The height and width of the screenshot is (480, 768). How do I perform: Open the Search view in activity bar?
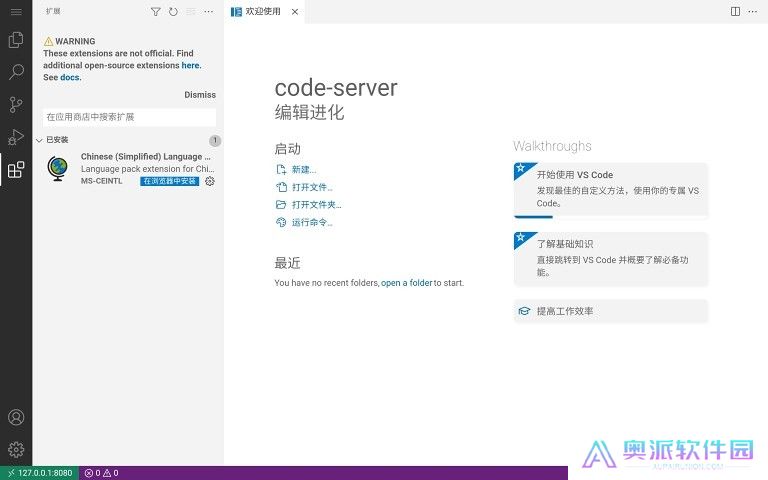point(16,72)
